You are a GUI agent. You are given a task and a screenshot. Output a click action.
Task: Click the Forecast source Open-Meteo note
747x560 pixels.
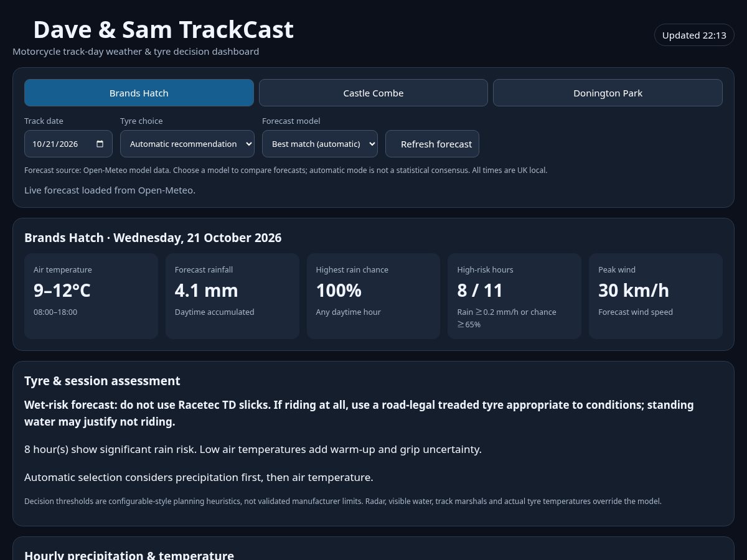286,170
